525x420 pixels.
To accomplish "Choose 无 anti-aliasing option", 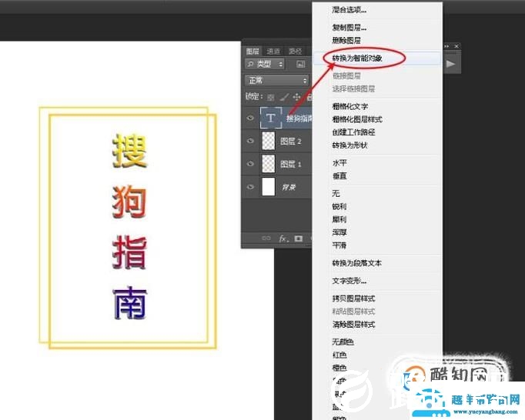I will (336, 193).
